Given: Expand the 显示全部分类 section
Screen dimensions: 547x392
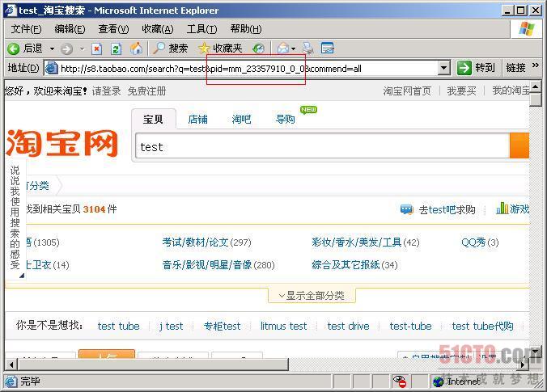Looking at the screenshot, I should 312,296.
